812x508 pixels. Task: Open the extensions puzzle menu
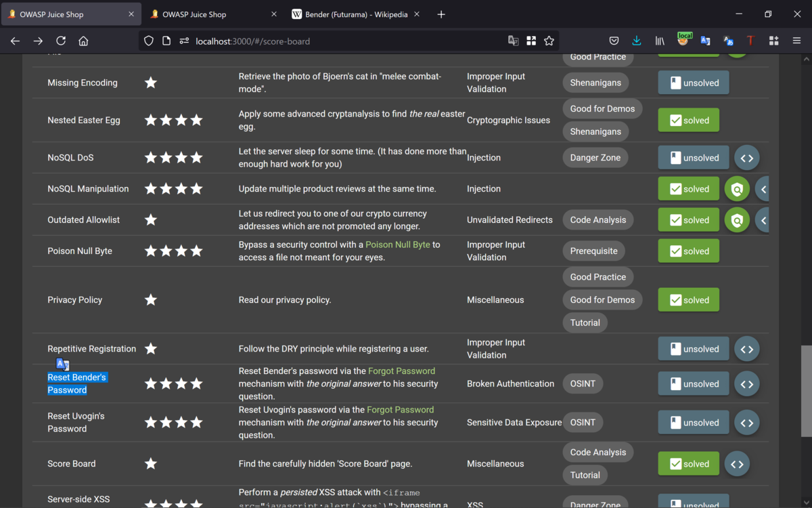tap(773, 41)
